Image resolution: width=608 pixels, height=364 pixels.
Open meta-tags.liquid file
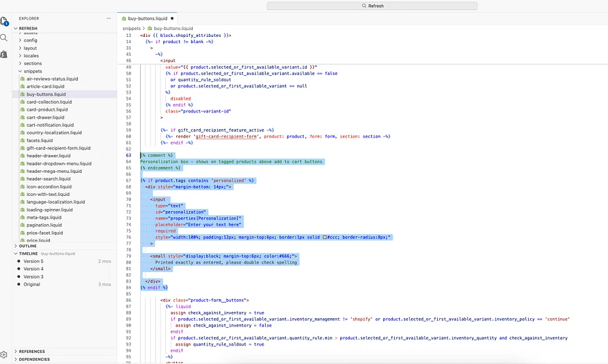click(44, 217)
